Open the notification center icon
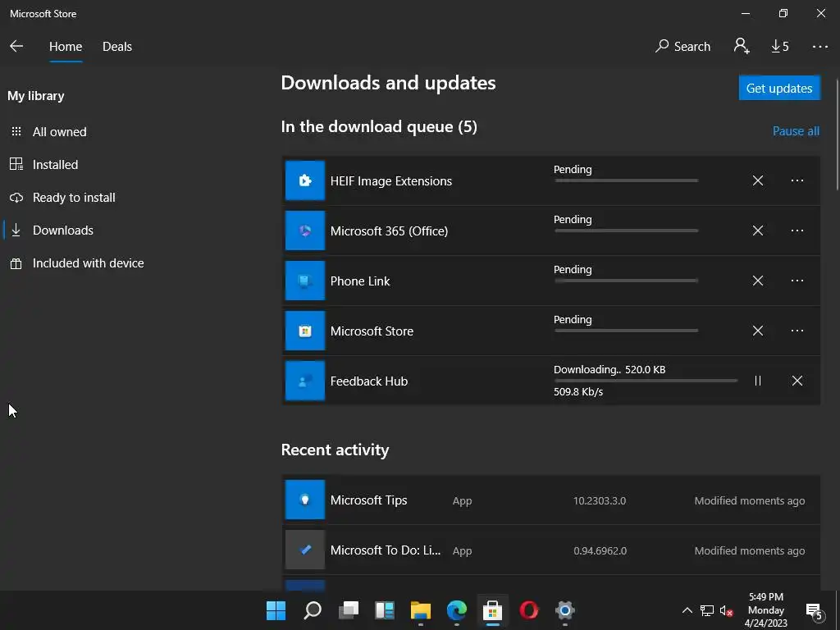 click(x=815, y=611)
